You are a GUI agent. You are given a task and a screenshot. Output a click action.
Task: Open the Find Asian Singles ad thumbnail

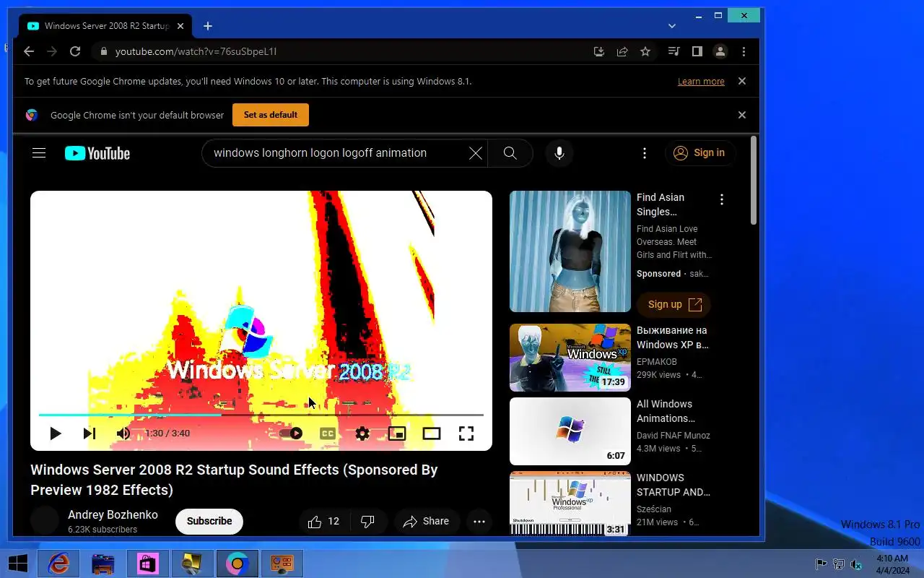click(x=570, y=251)
